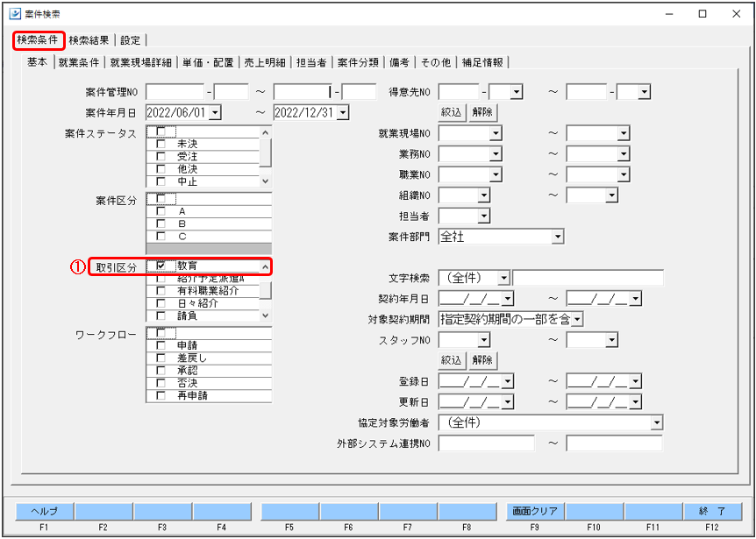
Task: Check 案件区分 C checkbox
Action: (x=161, y=237)
